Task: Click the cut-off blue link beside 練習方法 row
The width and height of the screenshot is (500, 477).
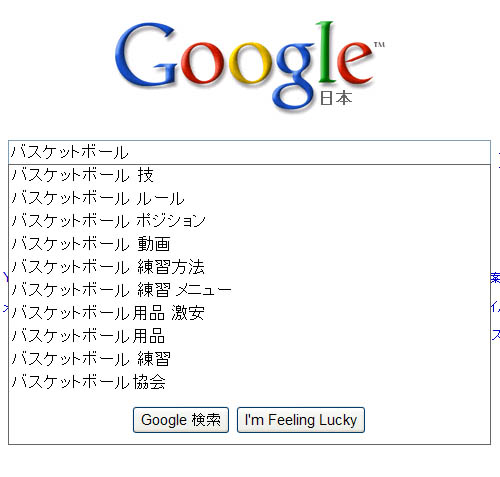Action: (495, 277)
